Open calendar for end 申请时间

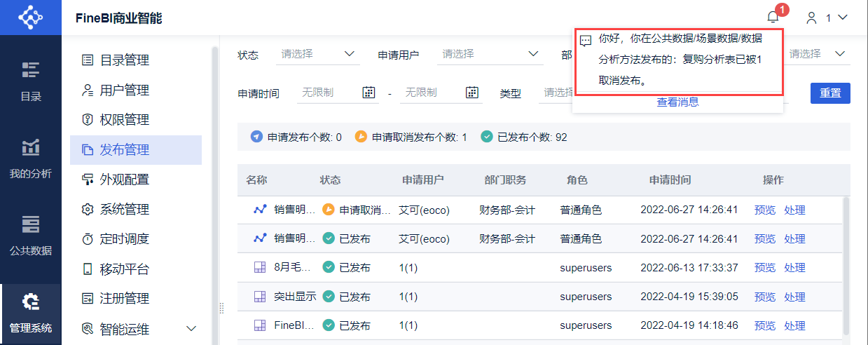pyautogui.click(x=472, y=93)
